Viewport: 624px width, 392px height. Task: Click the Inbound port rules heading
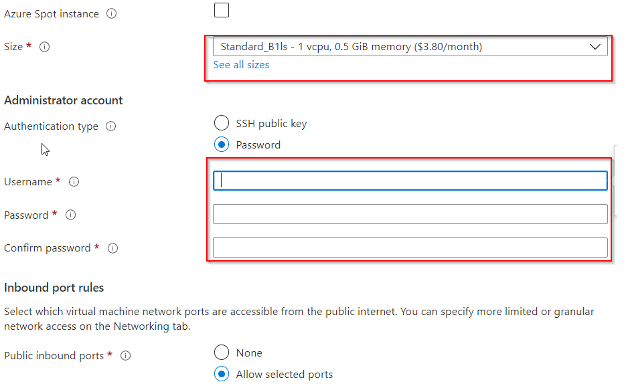(54, 288)
